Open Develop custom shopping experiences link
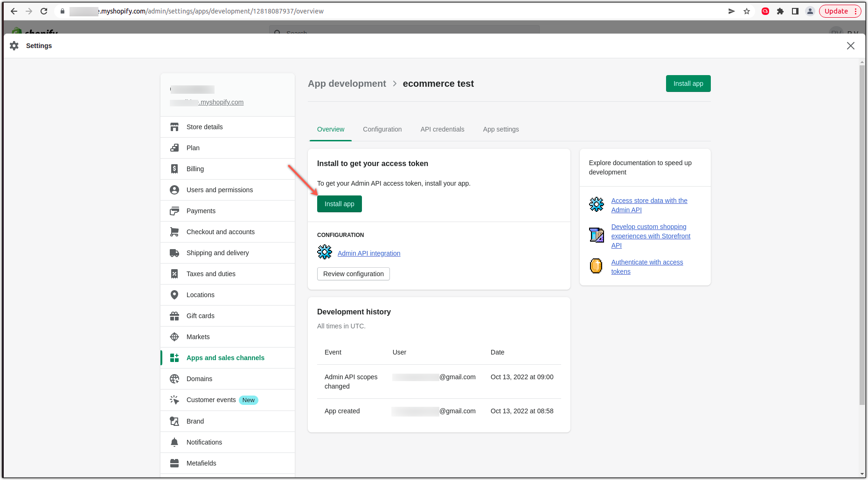868x480 pixels. coord(651,236)
